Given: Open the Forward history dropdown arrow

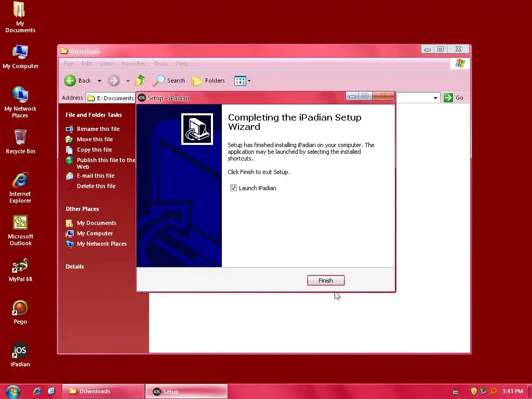Looking at the screenshot, I should click(128, 81).
